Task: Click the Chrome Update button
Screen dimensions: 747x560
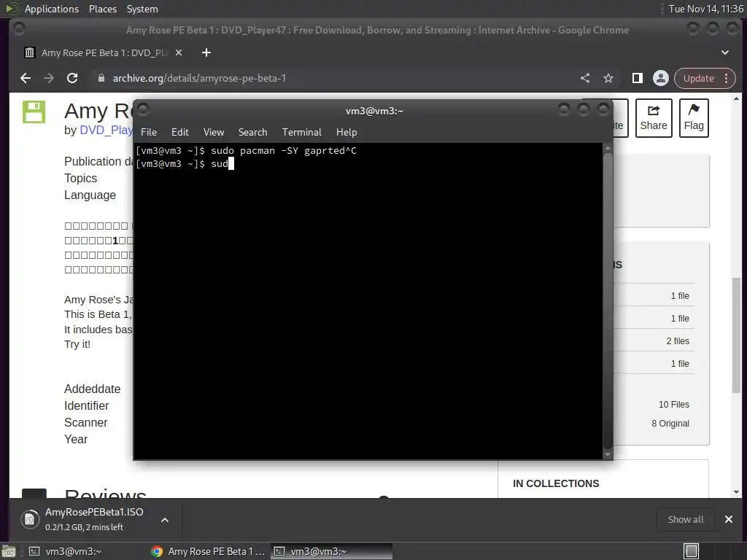Action: click(698, 78)
